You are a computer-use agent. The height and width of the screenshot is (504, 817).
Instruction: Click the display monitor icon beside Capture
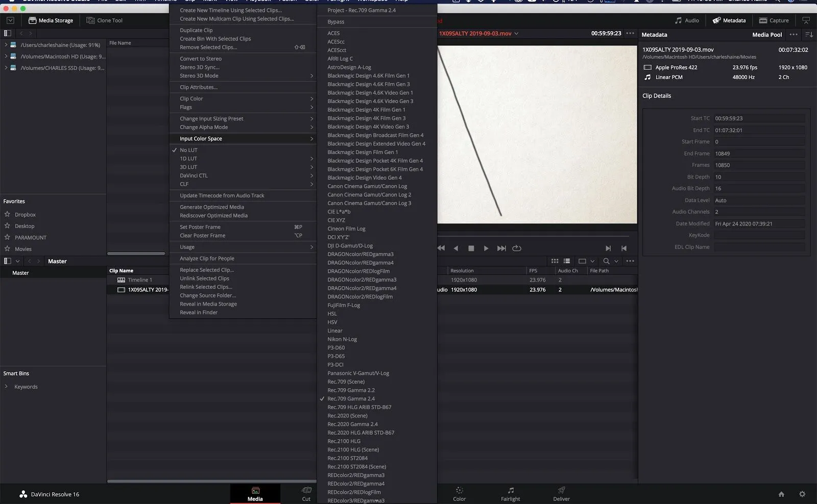coord(806,20)
